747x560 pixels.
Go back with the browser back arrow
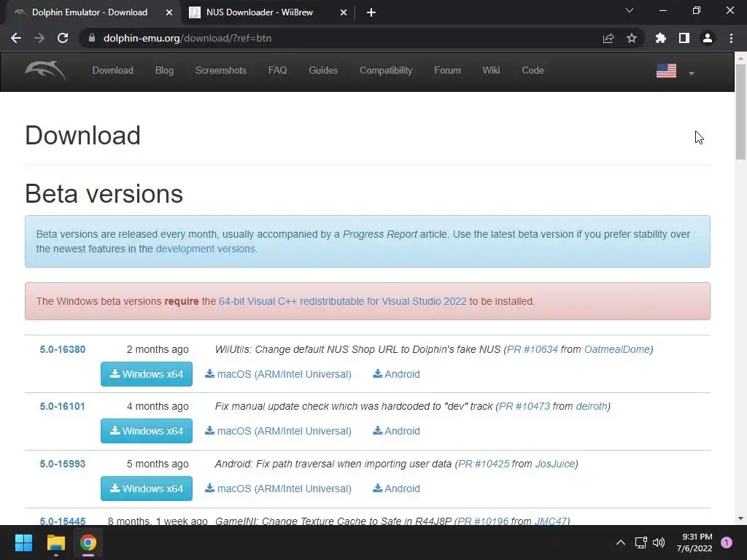click(x=16, y=38)
